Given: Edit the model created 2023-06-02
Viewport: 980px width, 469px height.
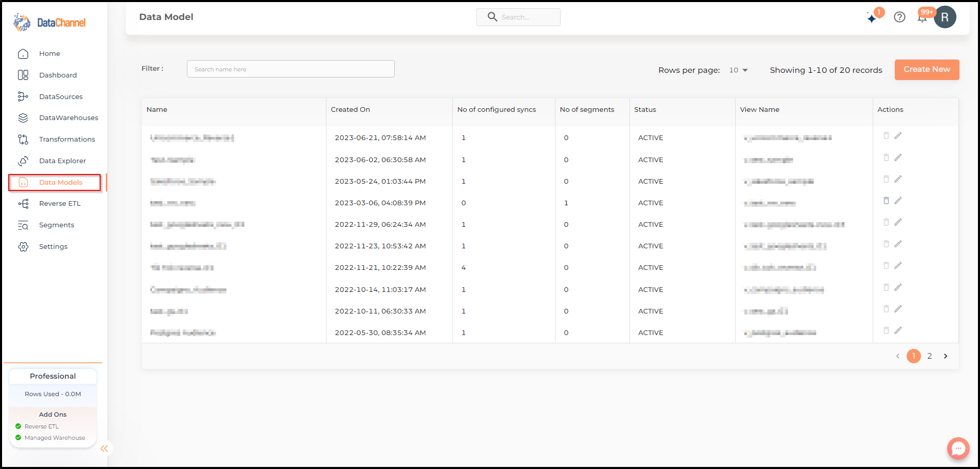Looking at the screenshot, I should 898,158.
